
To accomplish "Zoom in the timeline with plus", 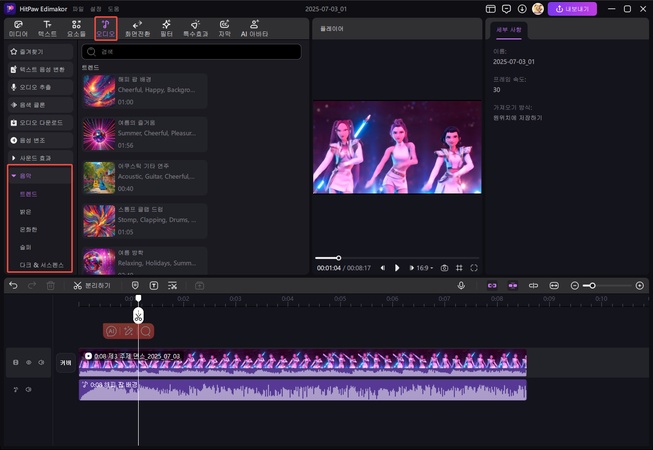I will point(640,286).
